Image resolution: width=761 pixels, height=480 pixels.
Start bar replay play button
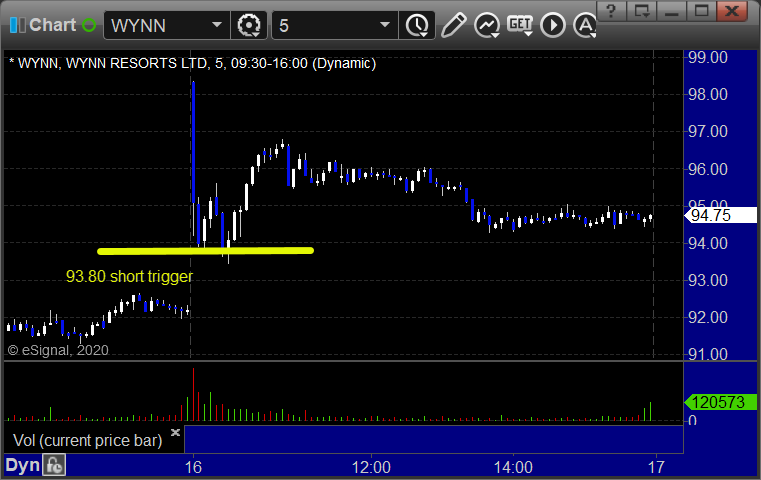click(x=553, y=25)
